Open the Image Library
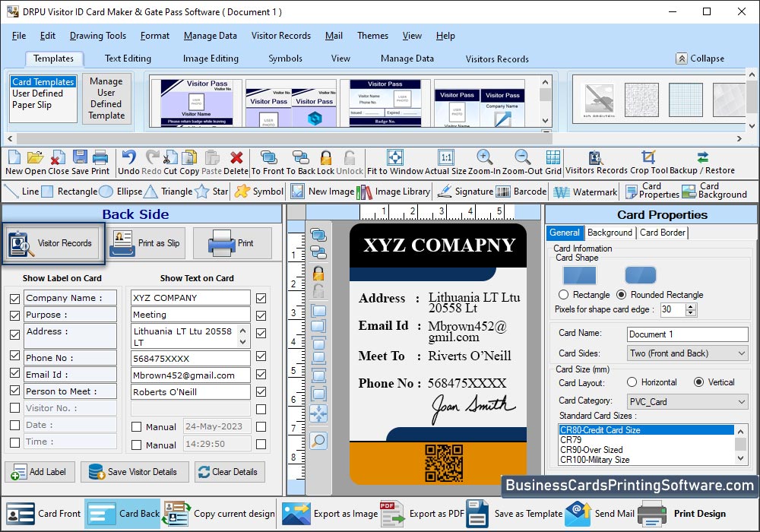The height and width of the screenshot is (532, 760). pos(394,192)
